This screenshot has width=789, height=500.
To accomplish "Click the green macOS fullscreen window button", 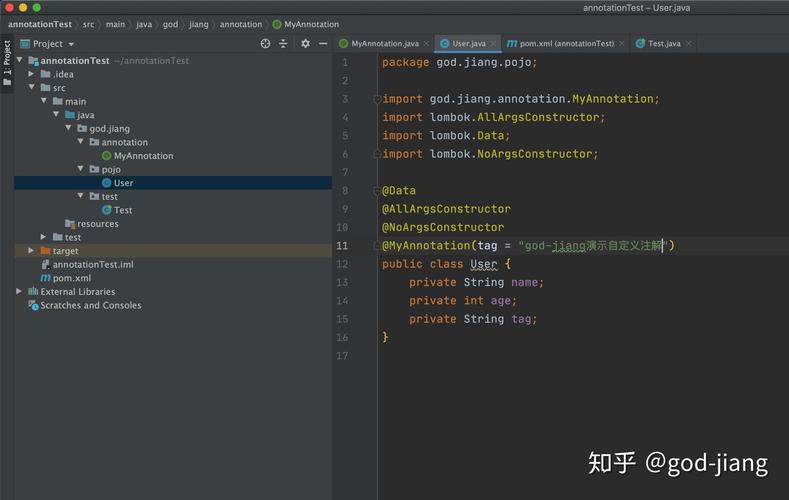I will coord(37,8).
